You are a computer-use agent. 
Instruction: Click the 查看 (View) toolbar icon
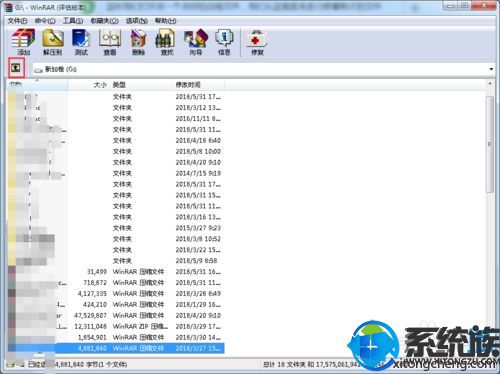point(110,42)
